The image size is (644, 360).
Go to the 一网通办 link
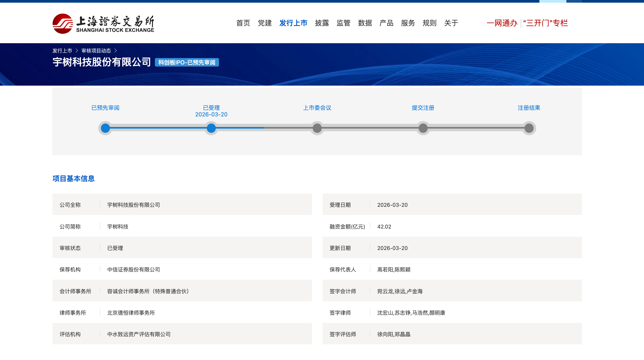click(502, 23)
